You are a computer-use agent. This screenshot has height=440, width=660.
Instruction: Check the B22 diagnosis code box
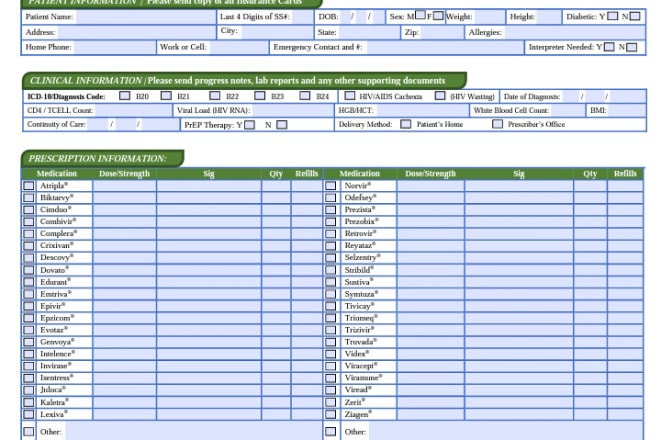click(215, 96)
